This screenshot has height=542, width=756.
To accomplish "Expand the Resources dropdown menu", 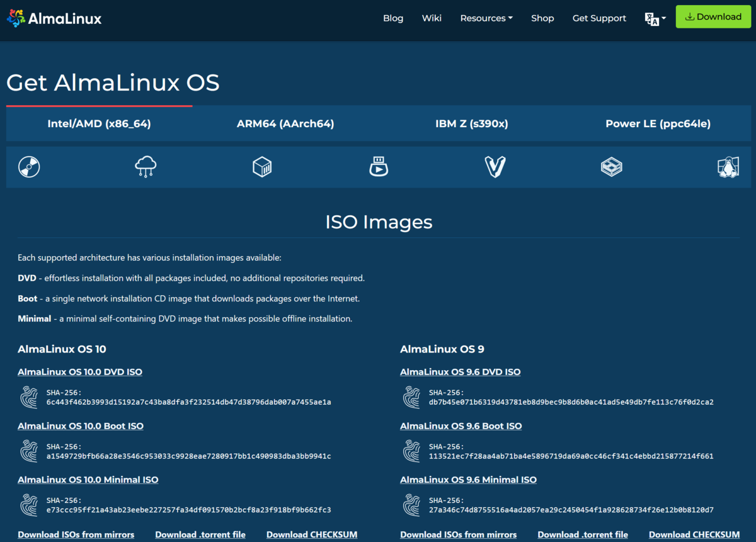I will point(486,18).
